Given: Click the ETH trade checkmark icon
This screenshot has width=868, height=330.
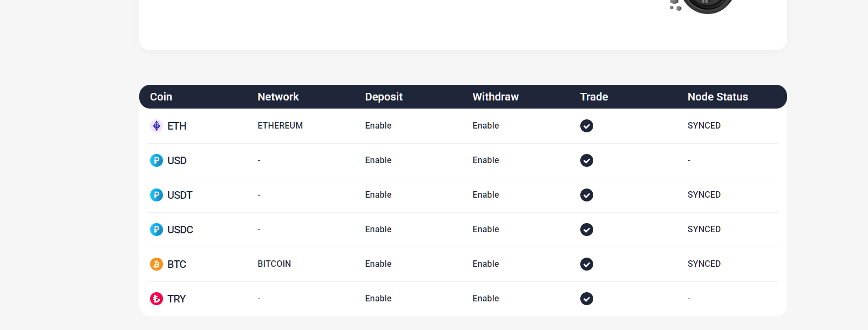Looking at the screenshot, I should [x=587, y=126].
